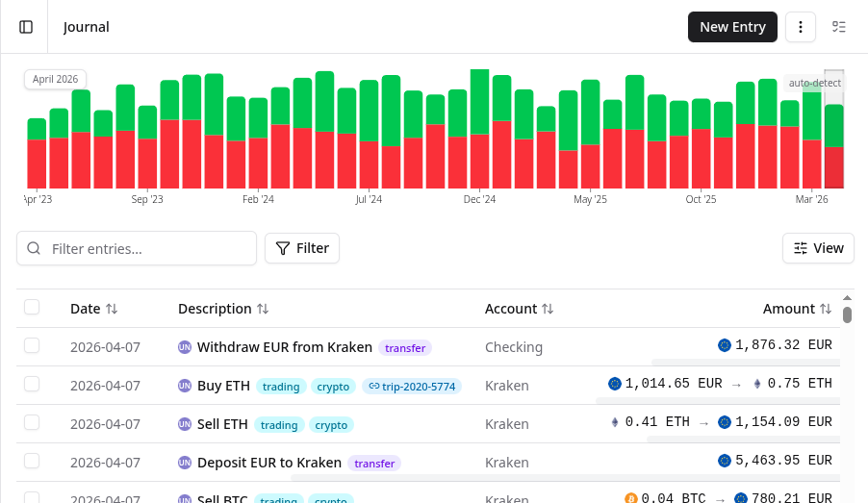Check the Withdraw EUR from Kraken row
The width and height of the screenshot is (868, 503).
coord(32,345)
